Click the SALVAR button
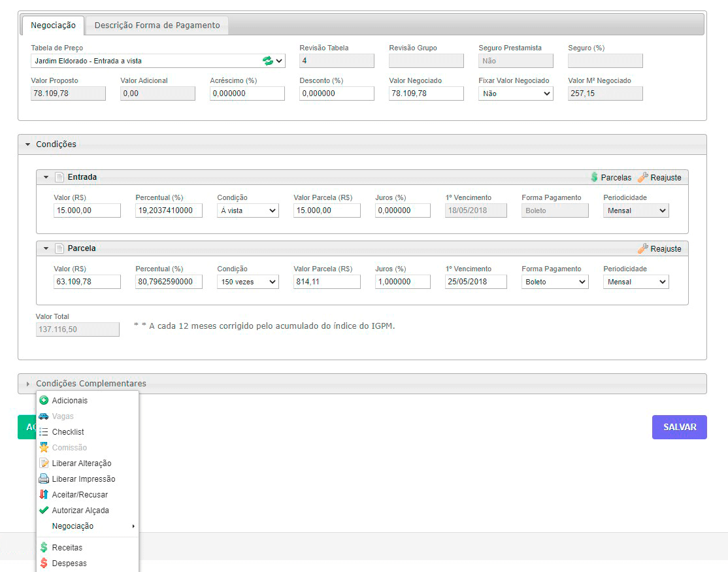Image resolution: width=728 pixels, height=572 pixels. coord(679,427)
